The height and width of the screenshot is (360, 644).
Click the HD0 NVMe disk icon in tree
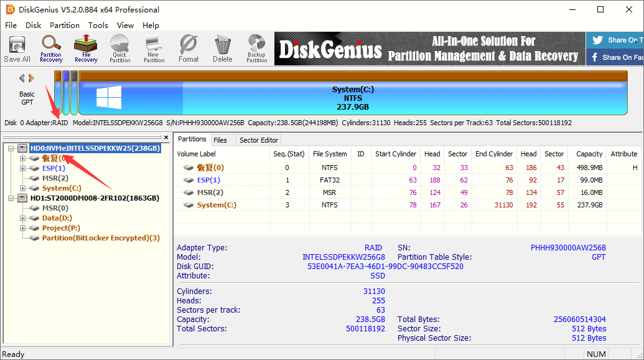pyautogui.click(x=22, y=148)
